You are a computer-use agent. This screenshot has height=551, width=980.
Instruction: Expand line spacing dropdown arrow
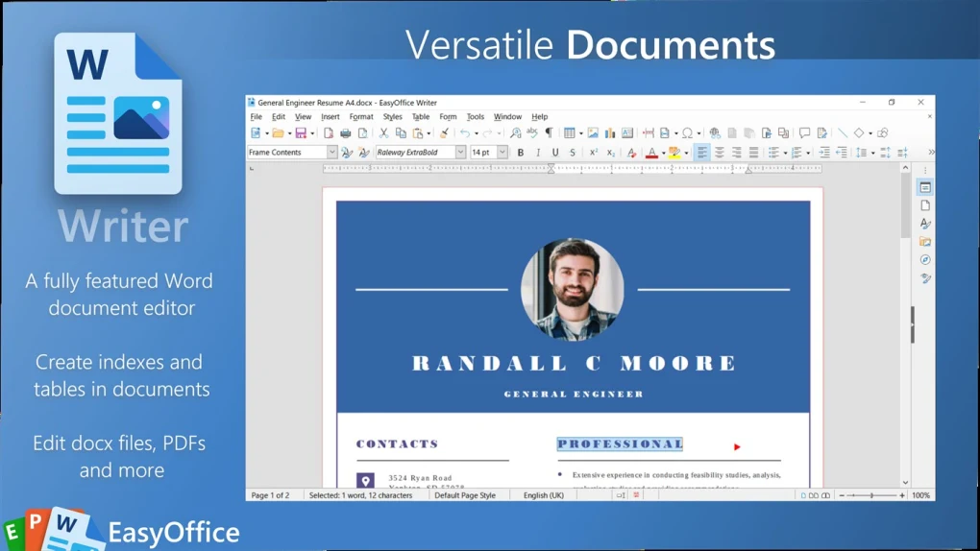tap(873, 153)
